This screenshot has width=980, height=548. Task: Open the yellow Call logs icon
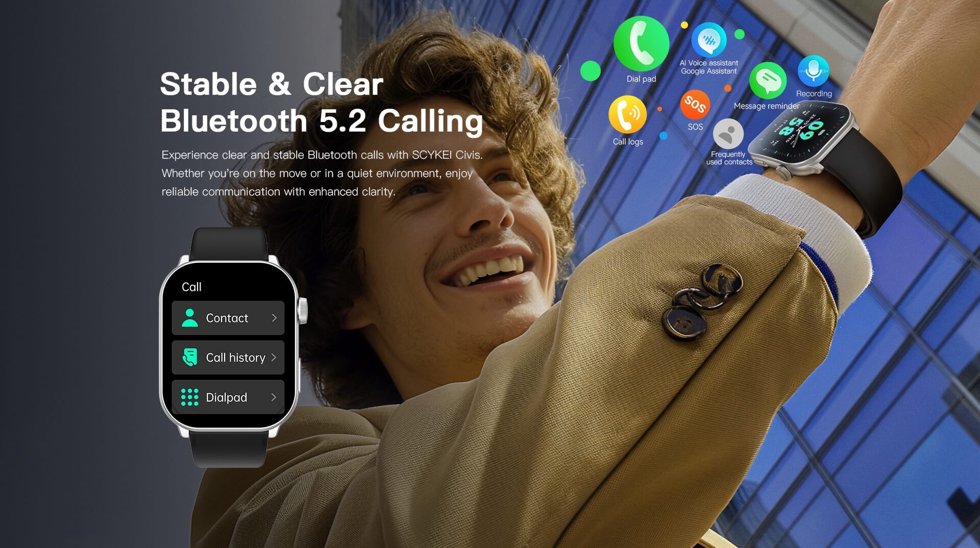pyautogui.click(x=628, y=114)
